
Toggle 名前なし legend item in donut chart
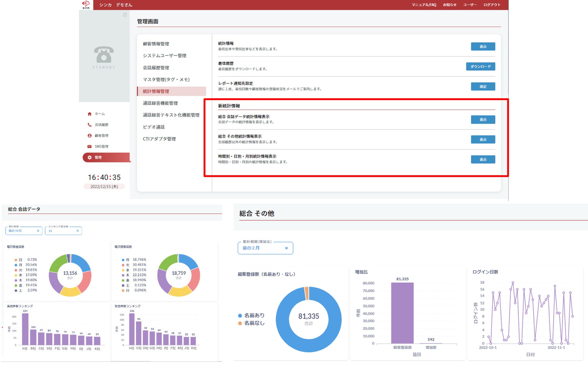(x=251, y=323)
